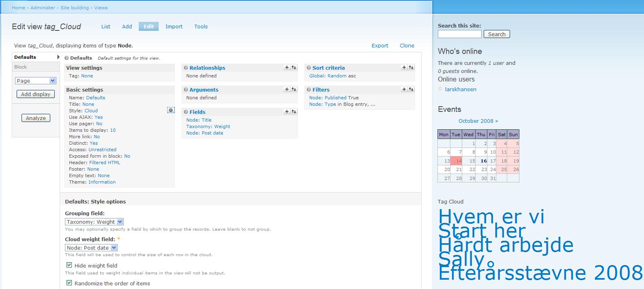Switch to the Import tab

click(174, 26)
